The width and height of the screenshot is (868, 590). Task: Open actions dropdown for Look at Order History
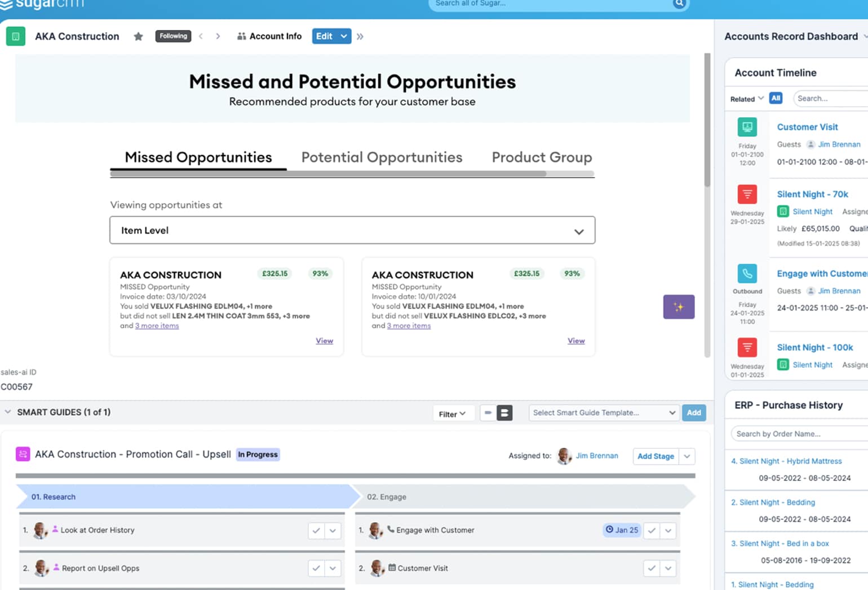tap(333, 531)
